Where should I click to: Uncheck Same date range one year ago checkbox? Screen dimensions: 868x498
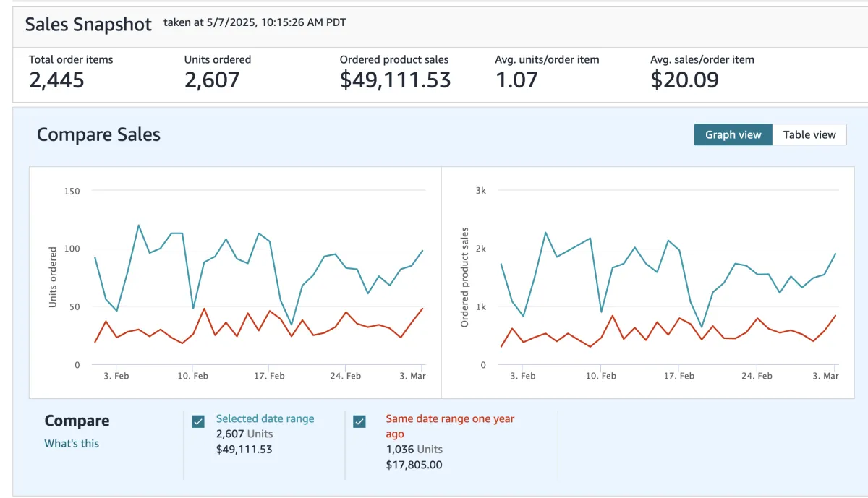[359, 421]
